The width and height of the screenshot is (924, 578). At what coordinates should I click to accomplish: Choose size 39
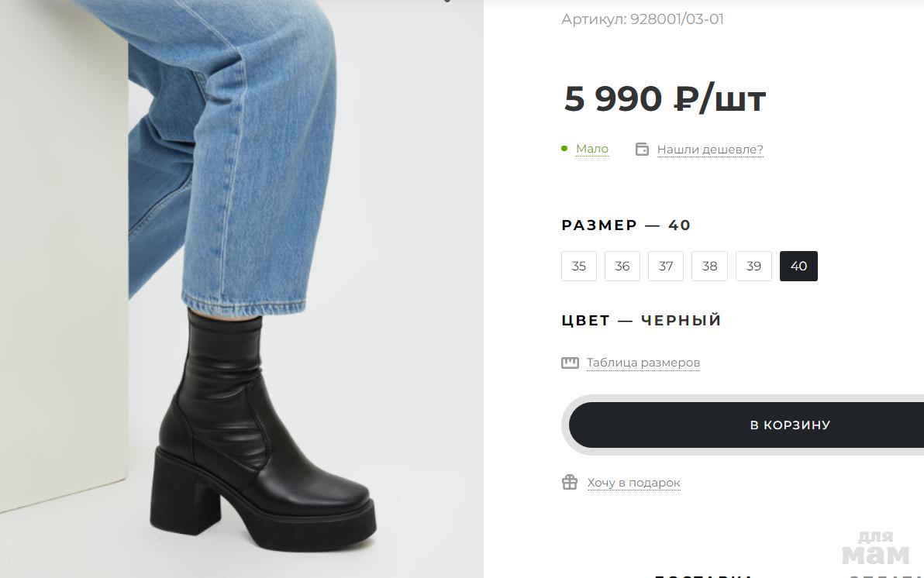click(753, 267)
